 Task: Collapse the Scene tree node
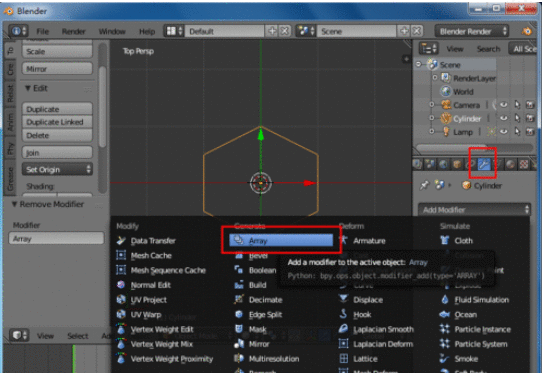click(x=419, y=64)
